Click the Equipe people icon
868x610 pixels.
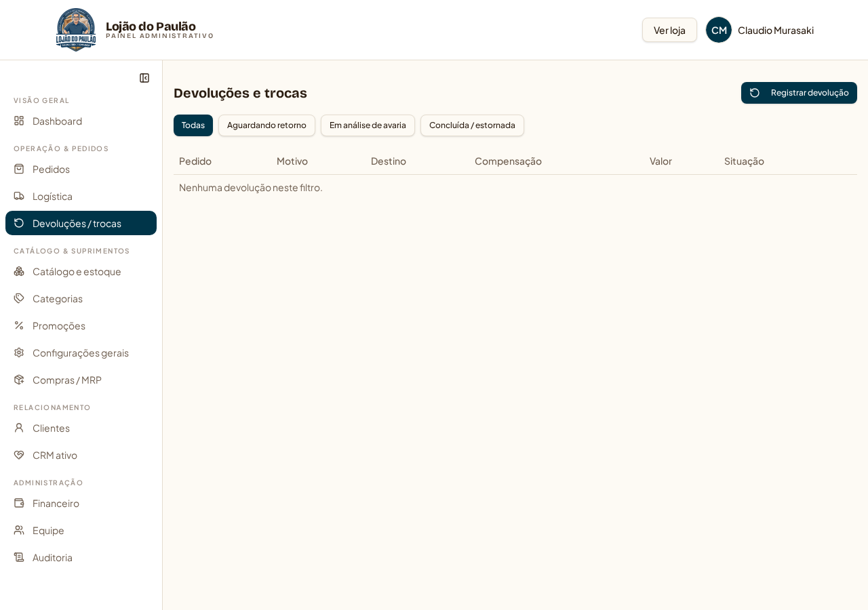[19, 530]
